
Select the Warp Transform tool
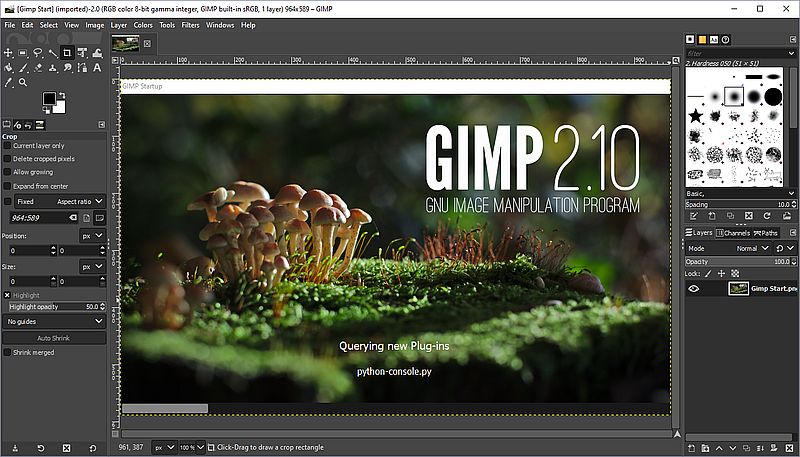(x=97, y=53)
